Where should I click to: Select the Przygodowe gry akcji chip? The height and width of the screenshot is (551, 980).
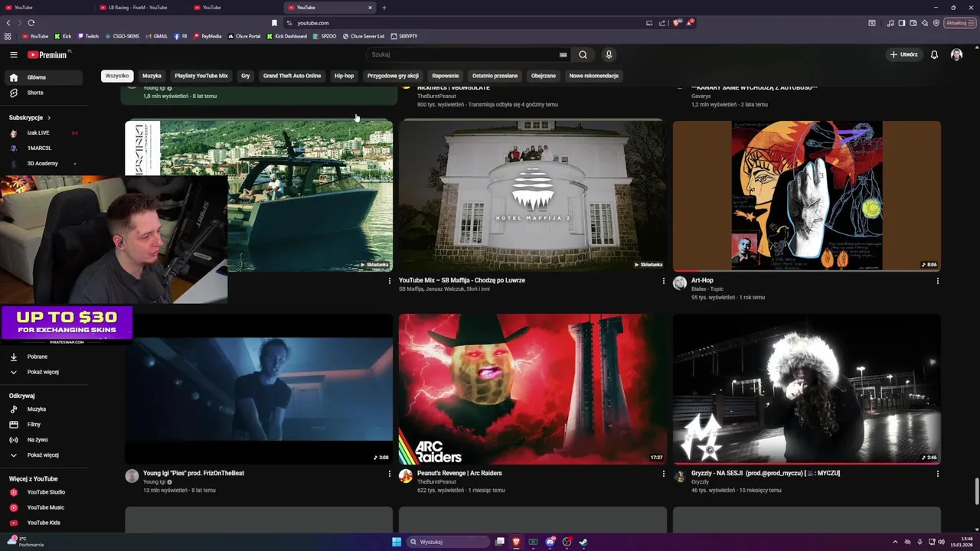click(393, 76)
